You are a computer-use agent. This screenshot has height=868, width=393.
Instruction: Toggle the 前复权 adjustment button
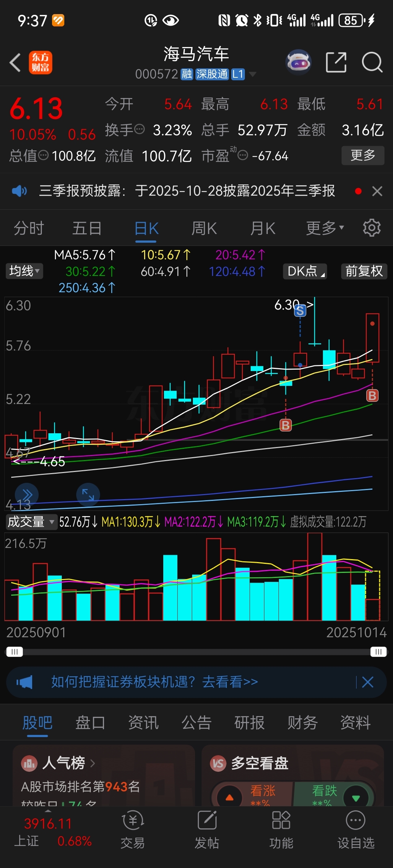click(x=364, y=271)
